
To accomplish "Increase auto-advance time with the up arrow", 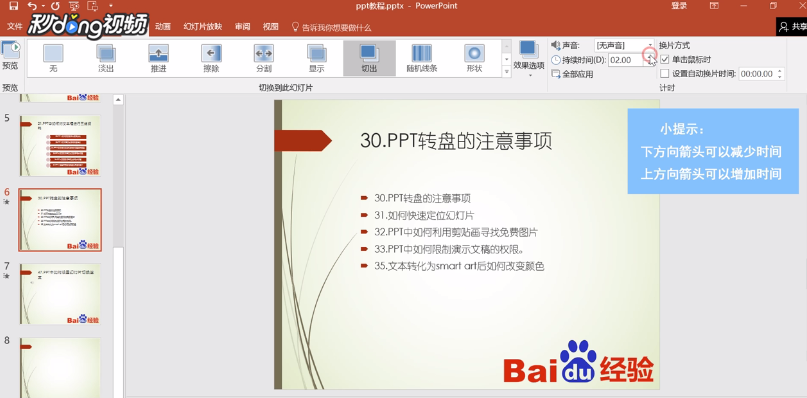I will point(780,71).
